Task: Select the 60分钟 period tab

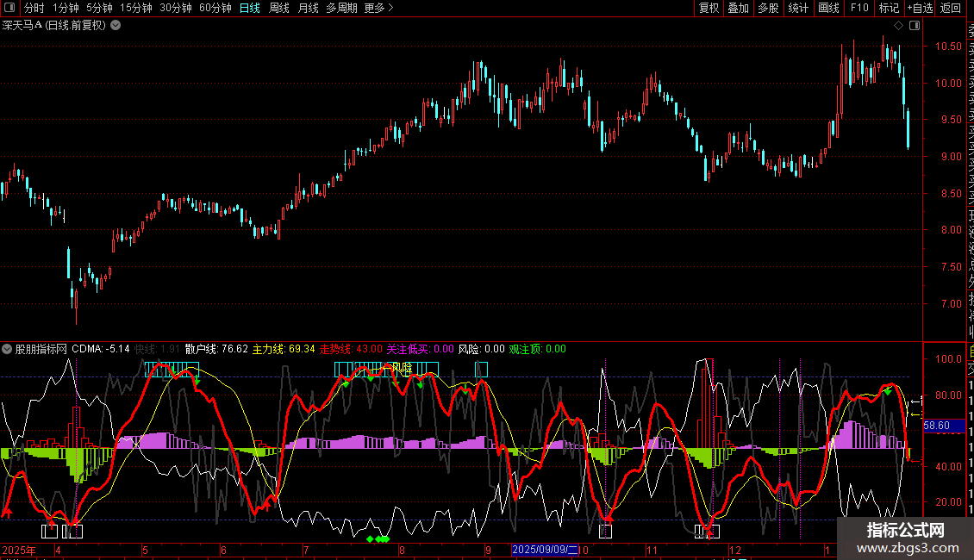Action: (215, 8)
